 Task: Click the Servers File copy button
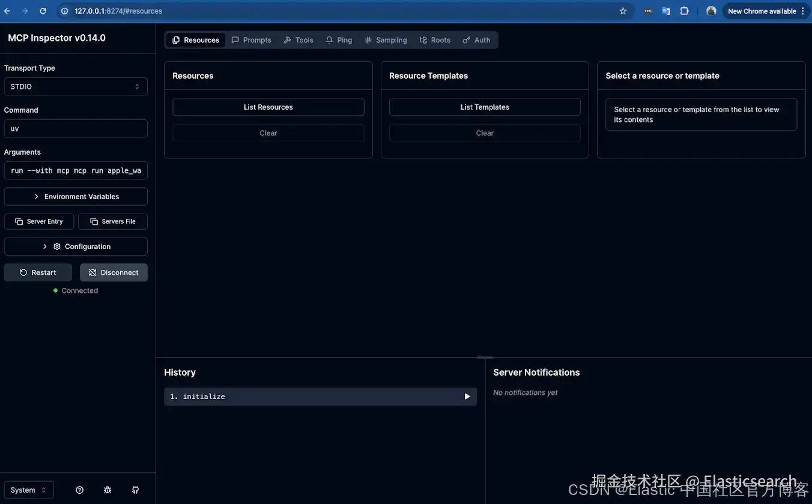(113, 221)
